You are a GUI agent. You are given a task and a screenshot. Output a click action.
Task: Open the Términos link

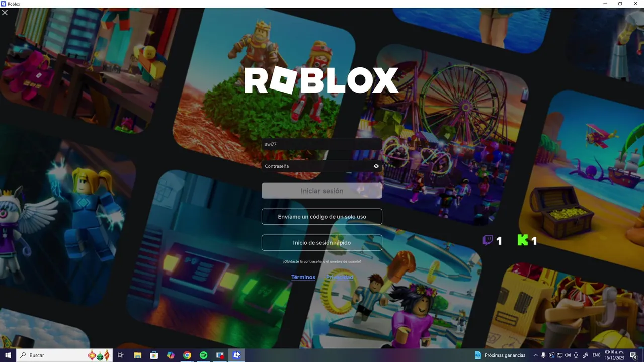(x=303, y=277)
